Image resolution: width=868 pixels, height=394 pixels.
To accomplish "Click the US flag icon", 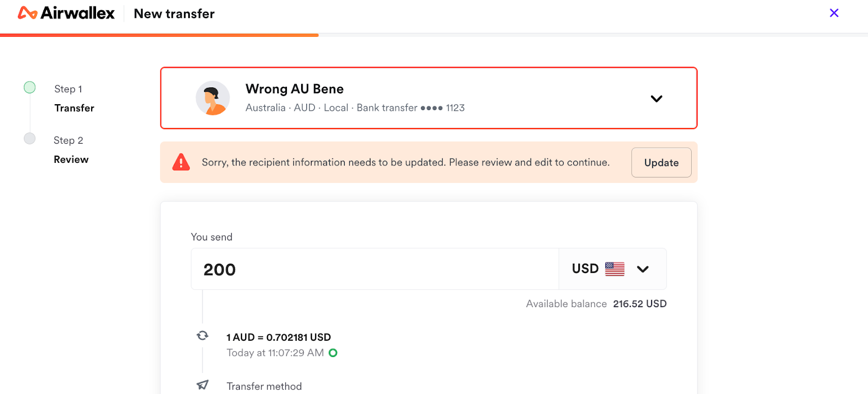I will [615, 269].
